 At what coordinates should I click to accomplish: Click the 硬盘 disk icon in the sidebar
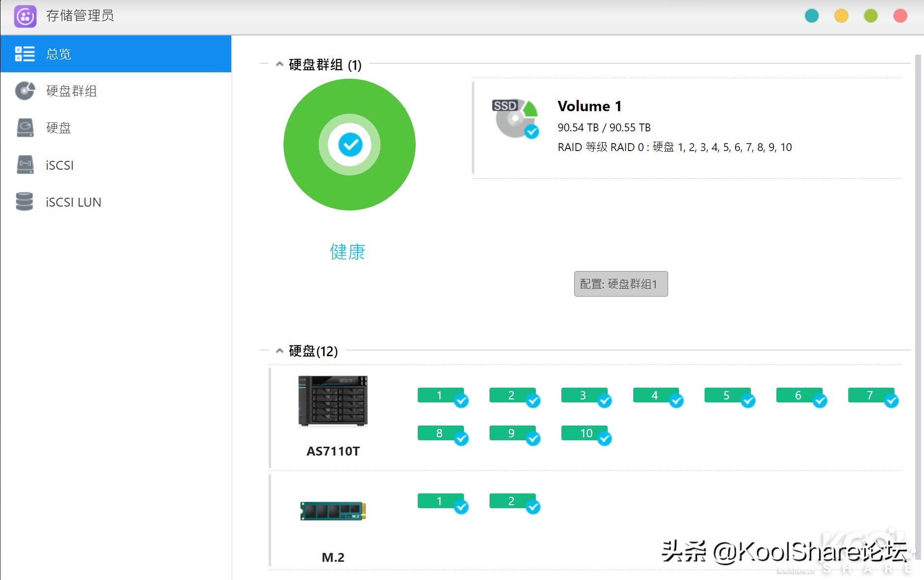pos(25,128)
